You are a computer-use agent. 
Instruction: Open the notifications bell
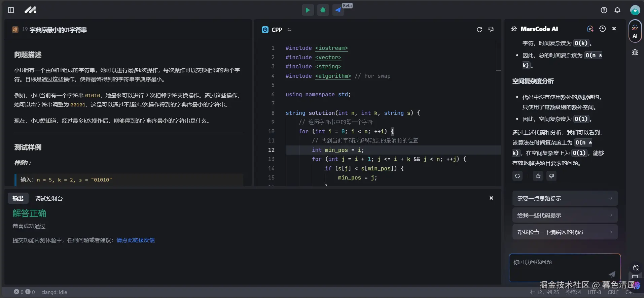617,10
